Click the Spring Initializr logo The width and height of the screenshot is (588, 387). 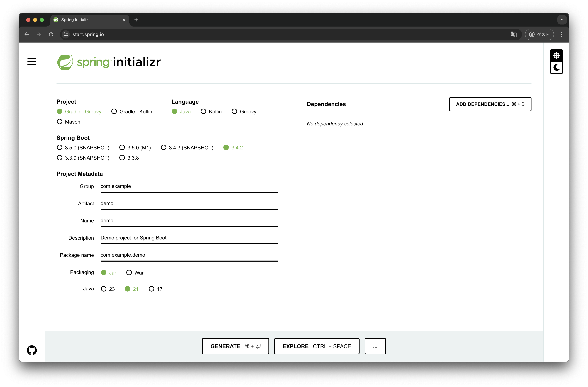108,62
